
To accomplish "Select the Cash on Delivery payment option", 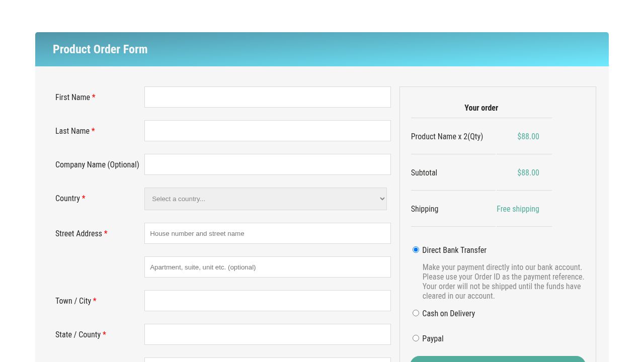I will tap(416, 313).
